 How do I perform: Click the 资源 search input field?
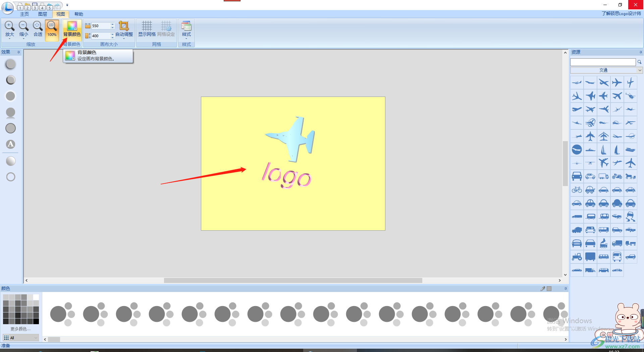(603, 62)
